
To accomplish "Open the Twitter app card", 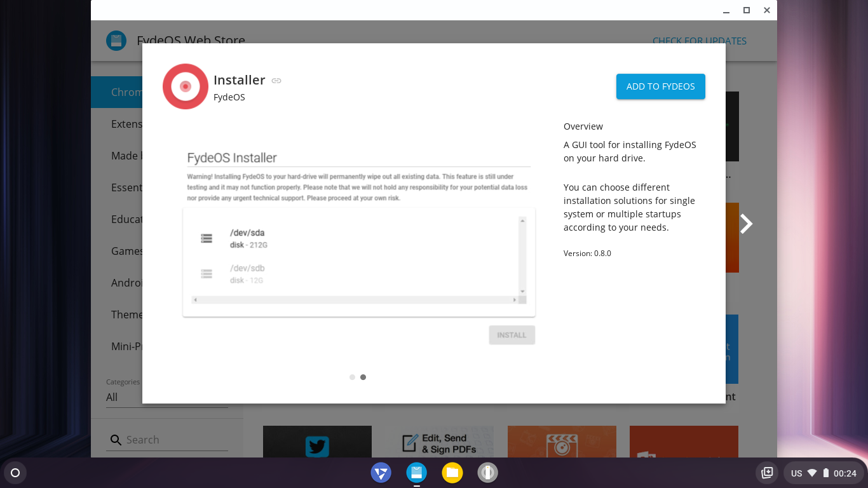I will tap(317, 442).
